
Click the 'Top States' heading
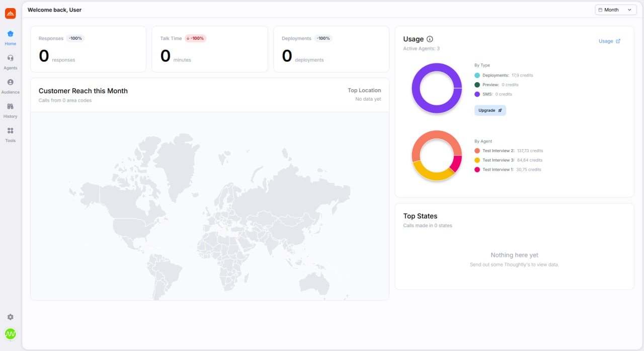tap(420, 216)
